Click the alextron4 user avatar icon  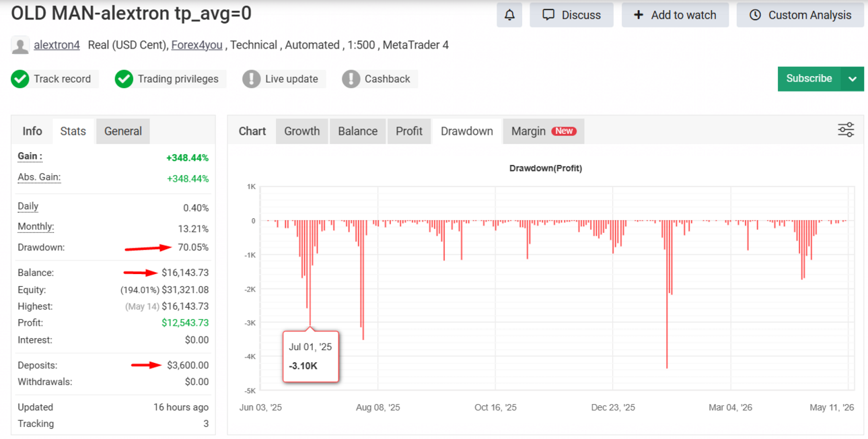coord(21,46)
